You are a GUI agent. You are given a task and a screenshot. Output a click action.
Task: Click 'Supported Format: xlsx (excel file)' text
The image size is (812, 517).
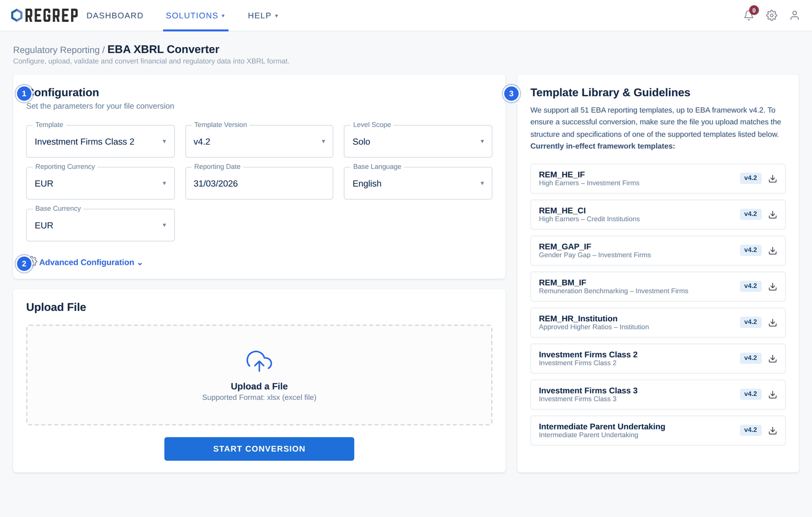pos(259,397)
